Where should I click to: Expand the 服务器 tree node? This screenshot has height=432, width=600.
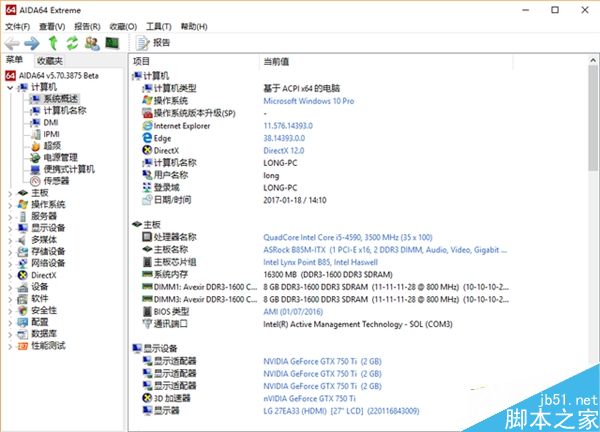pyautogui.click(x=10, y=217)
